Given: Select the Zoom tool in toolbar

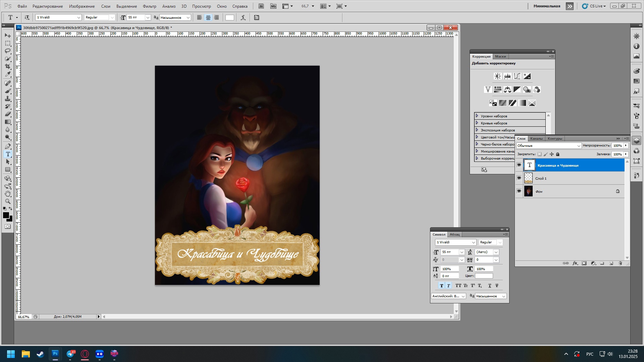Looking at the screenshot, I should 8,201.
